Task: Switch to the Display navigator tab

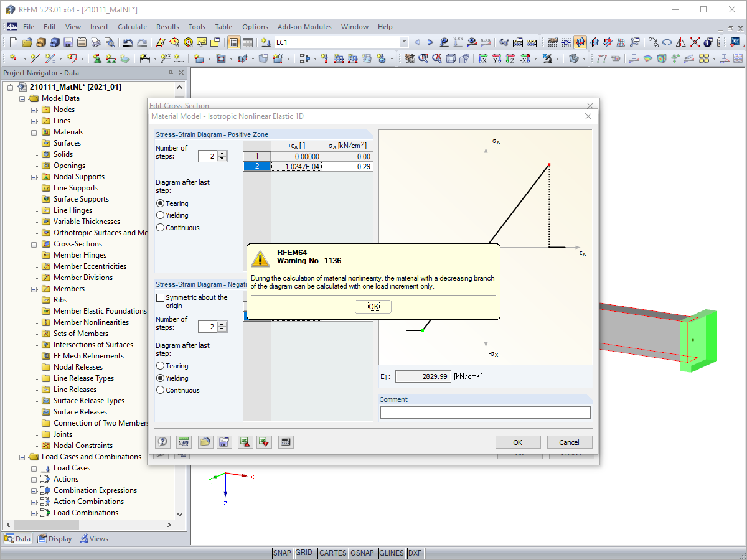Action: pos(55,539)
